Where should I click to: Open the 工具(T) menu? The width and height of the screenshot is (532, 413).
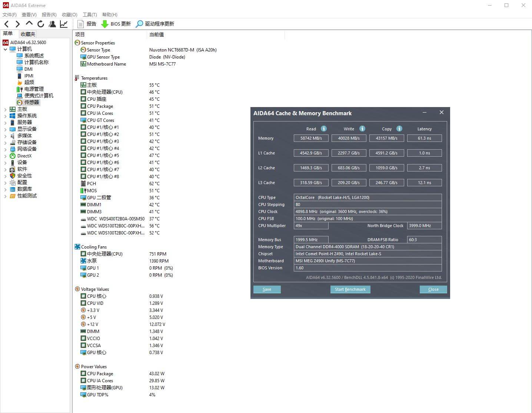point(90,15)
